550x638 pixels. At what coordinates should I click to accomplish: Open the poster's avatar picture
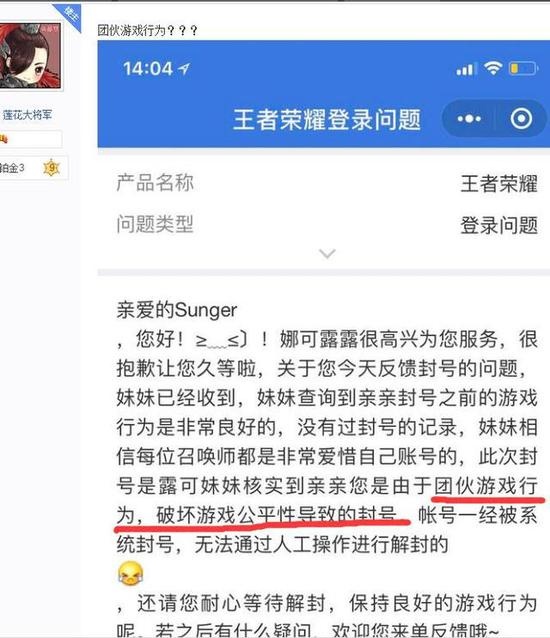tap(31, 55)
